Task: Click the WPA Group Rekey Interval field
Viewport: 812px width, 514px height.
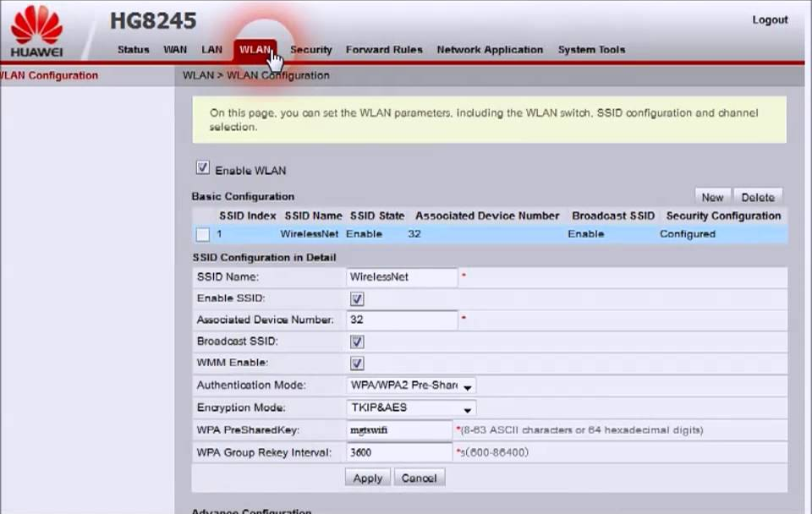Action: click(399, 452)
